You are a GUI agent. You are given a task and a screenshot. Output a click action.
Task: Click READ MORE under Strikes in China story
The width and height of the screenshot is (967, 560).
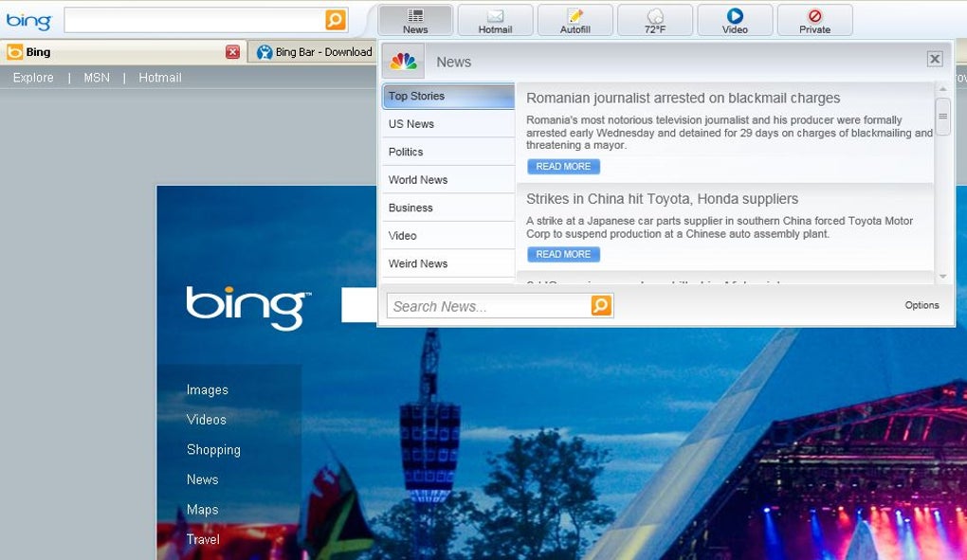click(563, 254)
